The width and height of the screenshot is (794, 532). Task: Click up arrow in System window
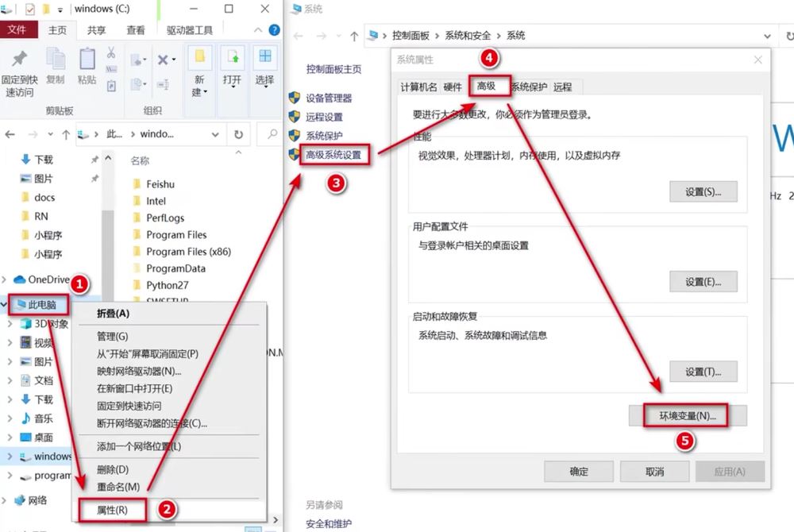[x=354, y=36]
